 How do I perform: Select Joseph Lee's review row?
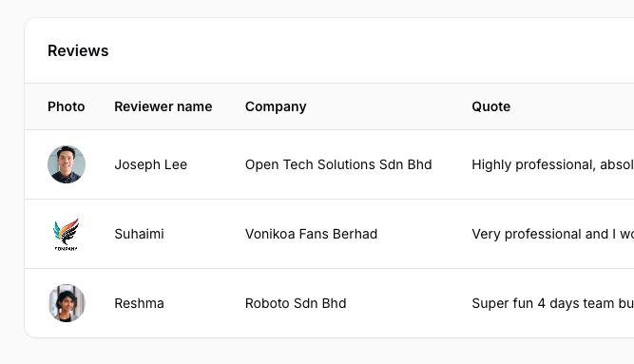329,164
